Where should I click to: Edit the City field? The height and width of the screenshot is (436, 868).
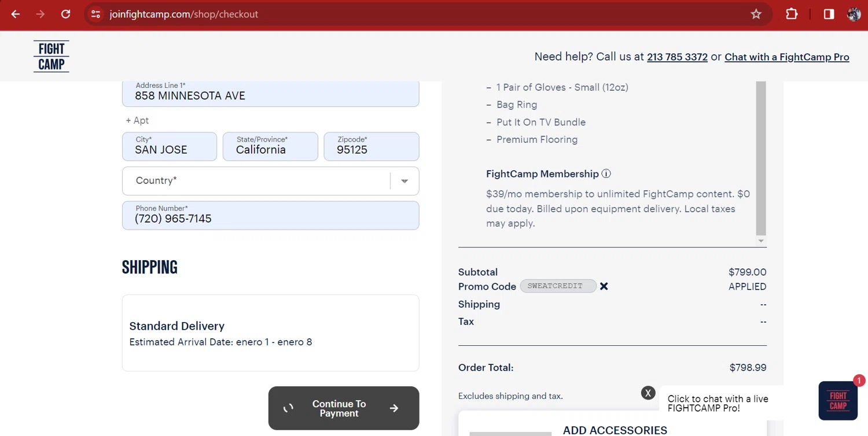[170, 146]
